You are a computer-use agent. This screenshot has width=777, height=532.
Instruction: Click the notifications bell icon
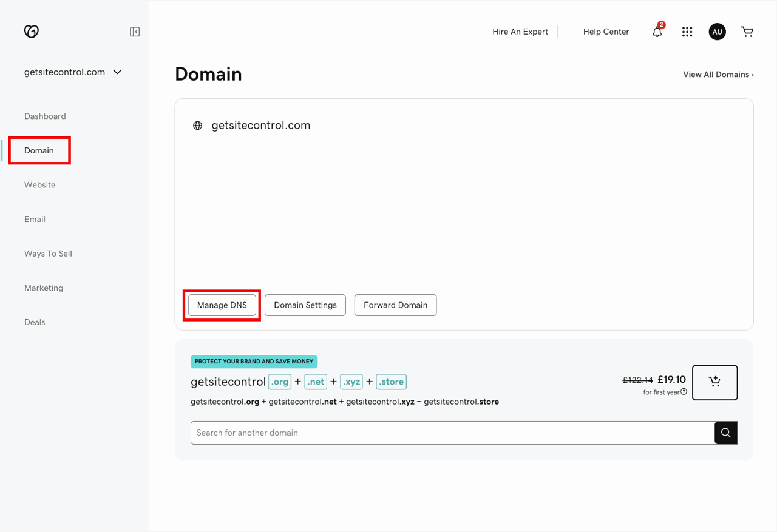point(657,32)
